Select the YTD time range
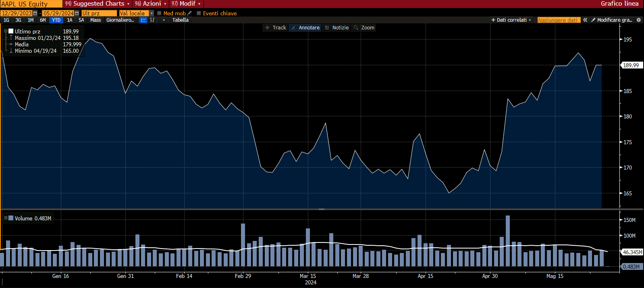This screenshot has height=288, width=644. click(56, 20)
